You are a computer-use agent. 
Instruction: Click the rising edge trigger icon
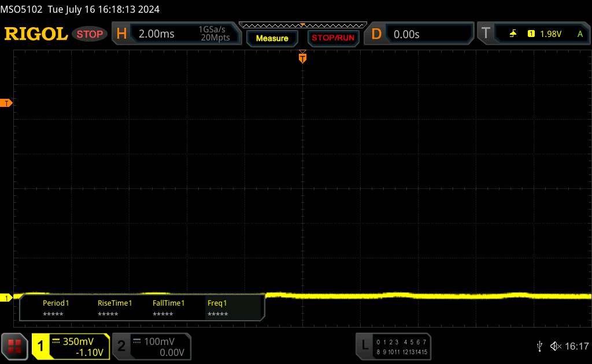click(x=513, y=34)
